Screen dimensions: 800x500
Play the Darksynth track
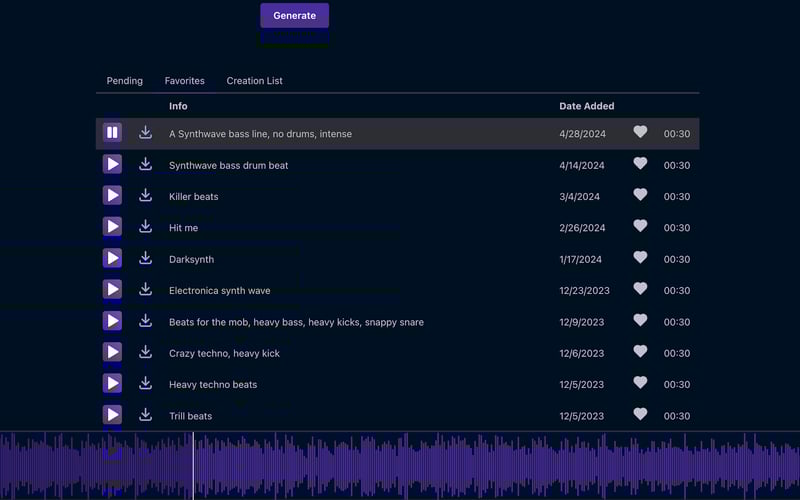[112, 258]
